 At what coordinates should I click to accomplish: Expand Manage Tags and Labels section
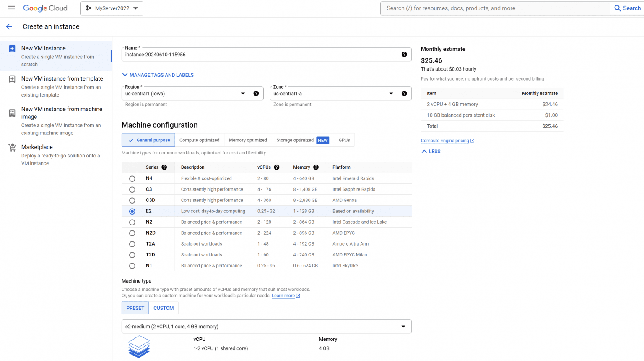tap(158, 75)
